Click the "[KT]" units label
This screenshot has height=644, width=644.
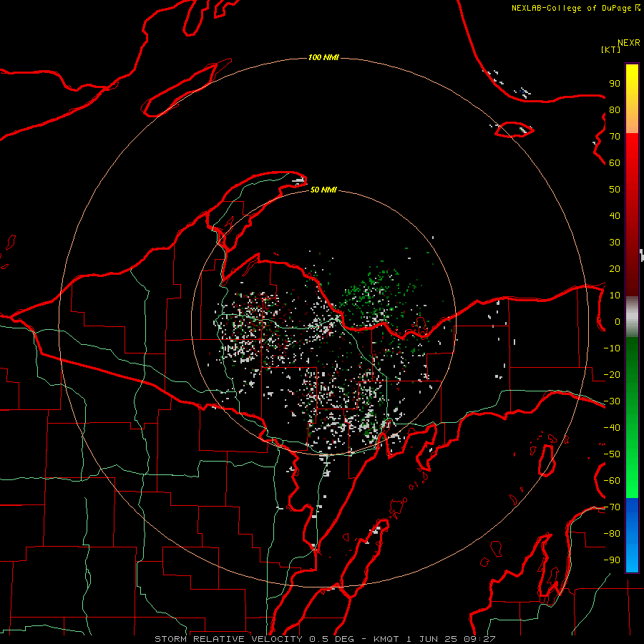tap(610, 49)
